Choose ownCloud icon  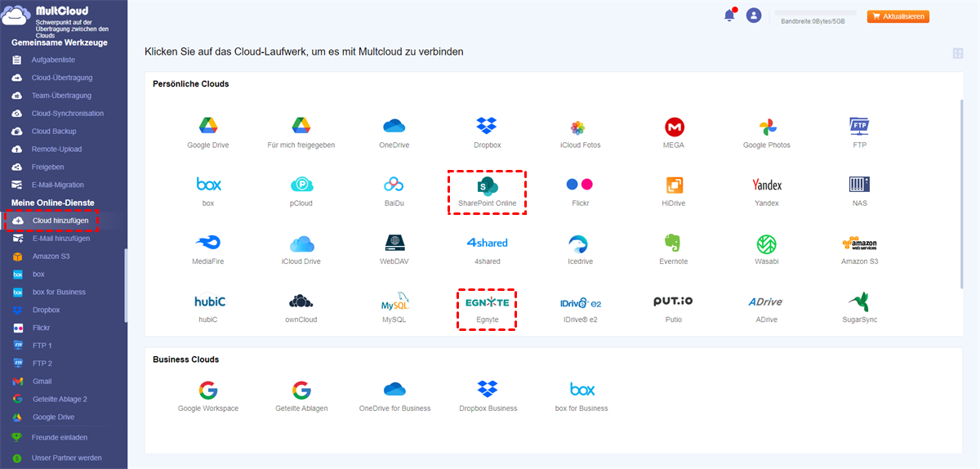pos(301,301)
